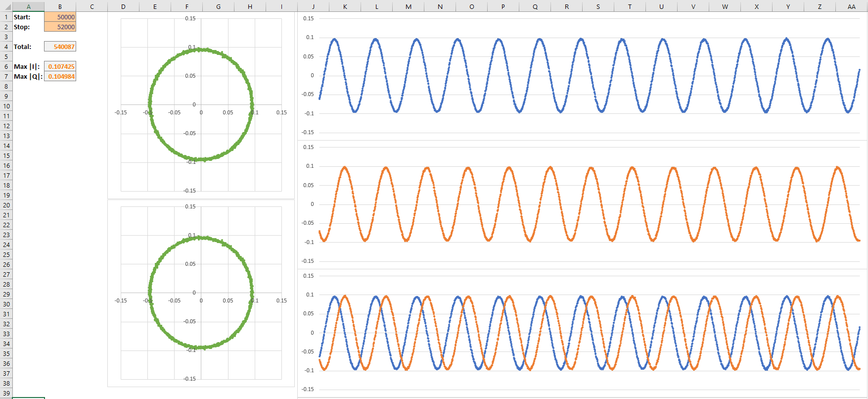Select the Max |Q| value 0.104984
868x399 pixels.
[60, 76]
